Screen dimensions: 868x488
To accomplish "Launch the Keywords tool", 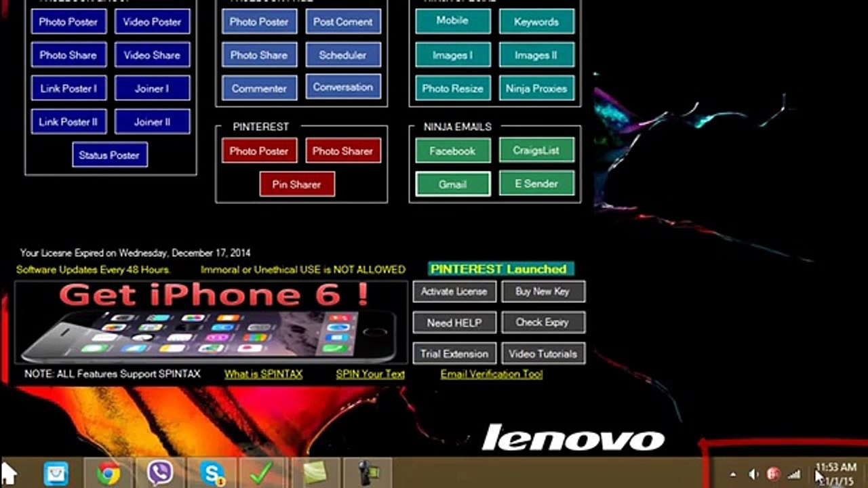I will [536, 22].
